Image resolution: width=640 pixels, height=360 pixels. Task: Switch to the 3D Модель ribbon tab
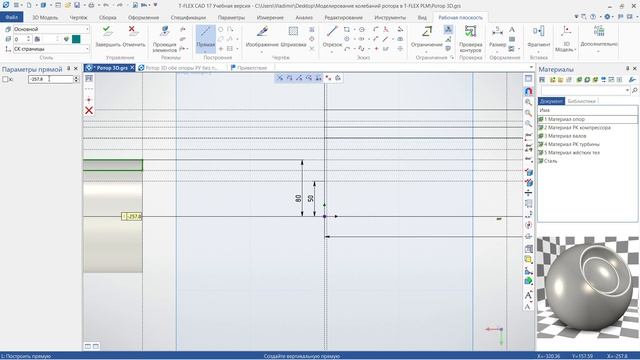coord(45,18)
